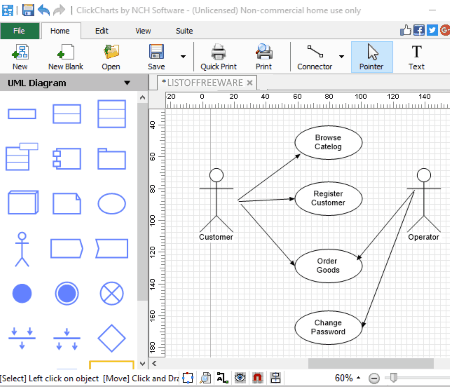Expand the Save options dropdown arrow
The width and height of the screenshot is (450, 387).
click(x=183, y=56)
